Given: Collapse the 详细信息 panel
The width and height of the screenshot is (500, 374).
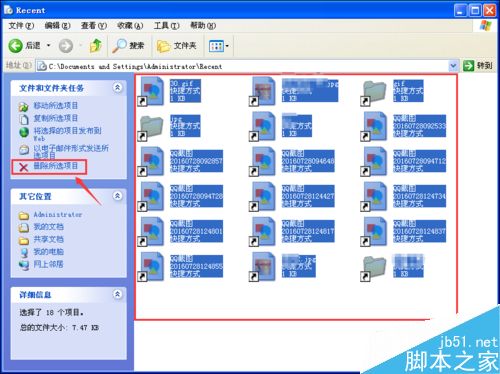Looking at the screenshot, I should coord(117,294).
